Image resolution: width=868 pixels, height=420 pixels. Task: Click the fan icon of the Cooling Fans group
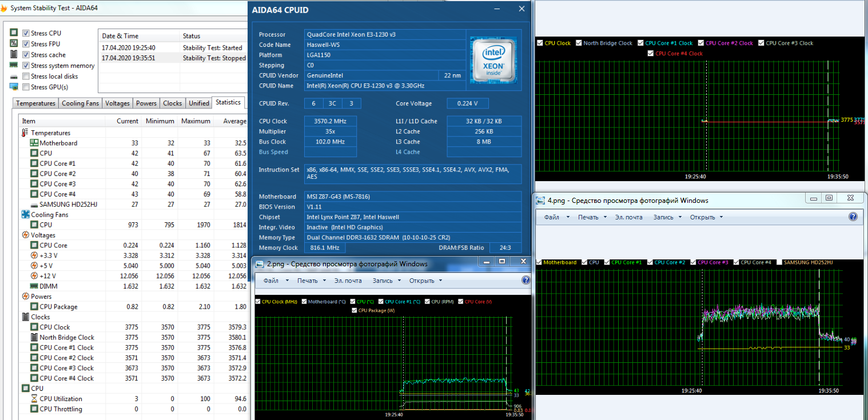25,214
